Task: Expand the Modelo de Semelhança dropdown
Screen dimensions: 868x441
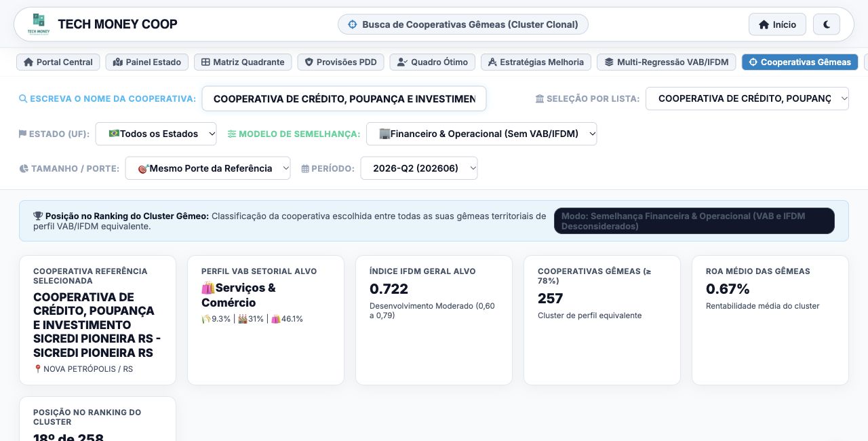Action: pos(481,134)
